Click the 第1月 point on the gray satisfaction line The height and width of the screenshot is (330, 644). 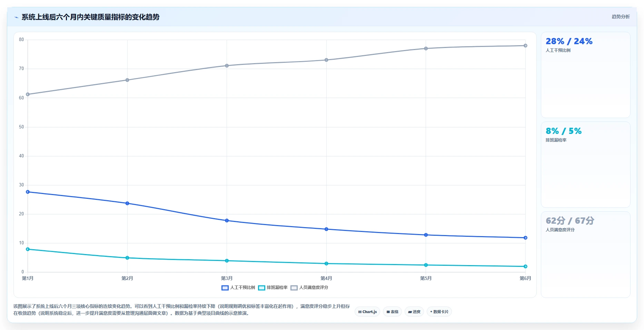pyautogui.click(x=28, y=94)
